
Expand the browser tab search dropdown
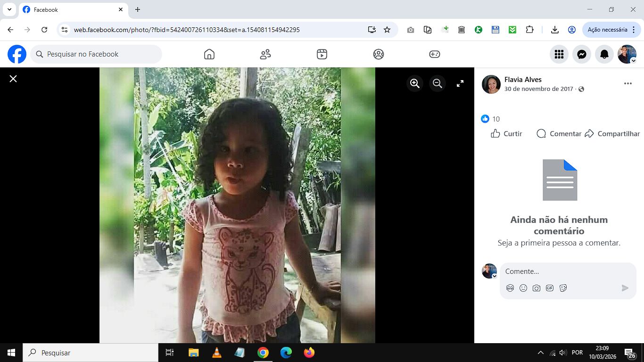pos(9,9)
